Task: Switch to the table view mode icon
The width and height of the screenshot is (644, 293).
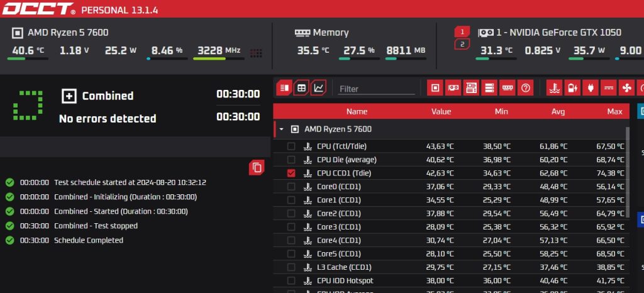Action: [x=301, y=88]
